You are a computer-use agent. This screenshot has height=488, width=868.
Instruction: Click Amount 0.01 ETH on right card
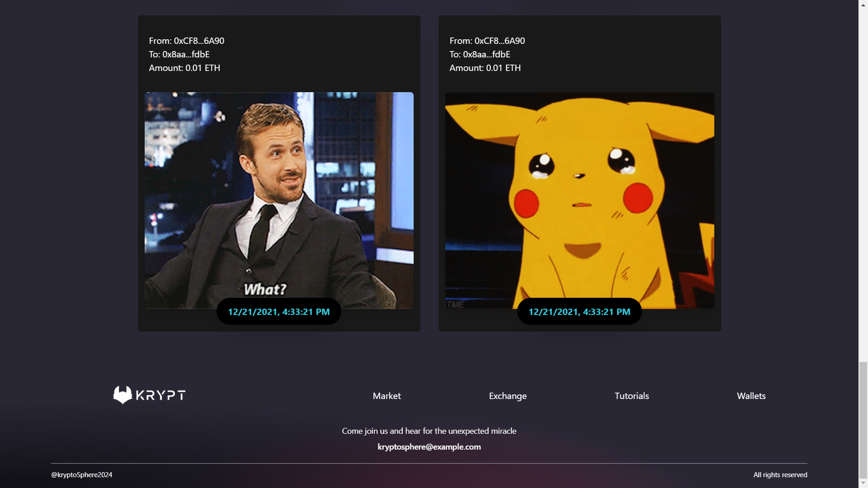[485, 68]
